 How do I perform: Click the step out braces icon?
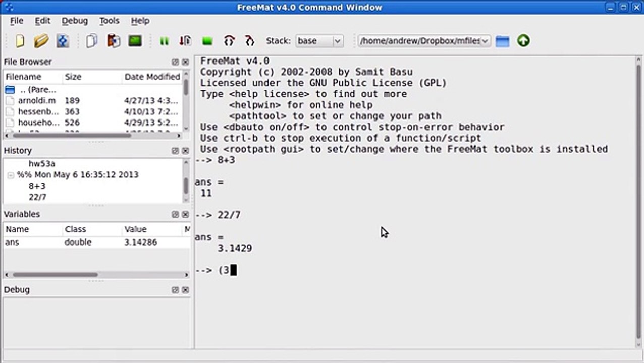coord(249,41)
